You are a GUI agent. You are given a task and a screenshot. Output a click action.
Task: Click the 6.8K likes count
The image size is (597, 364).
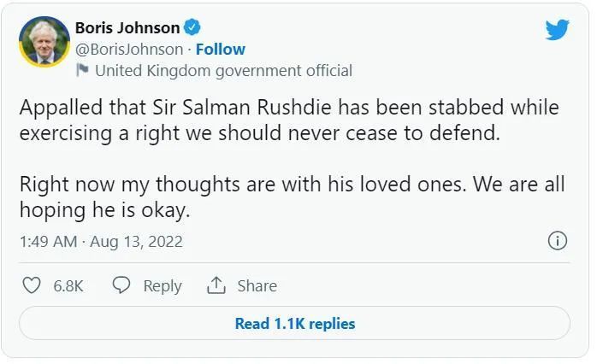coord(68,286)
